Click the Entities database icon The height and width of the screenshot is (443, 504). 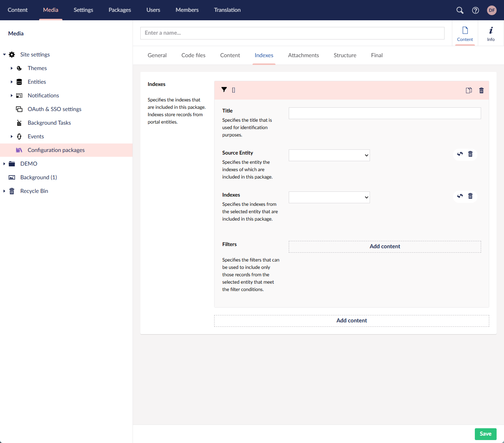point(19,82)
